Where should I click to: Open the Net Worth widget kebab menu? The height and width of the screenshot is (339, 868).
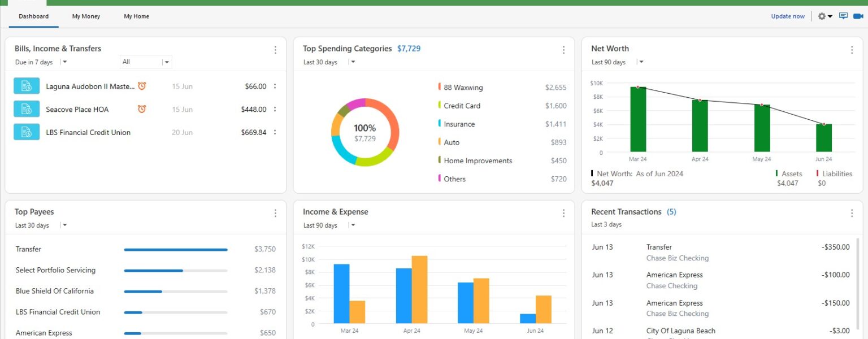852,50
